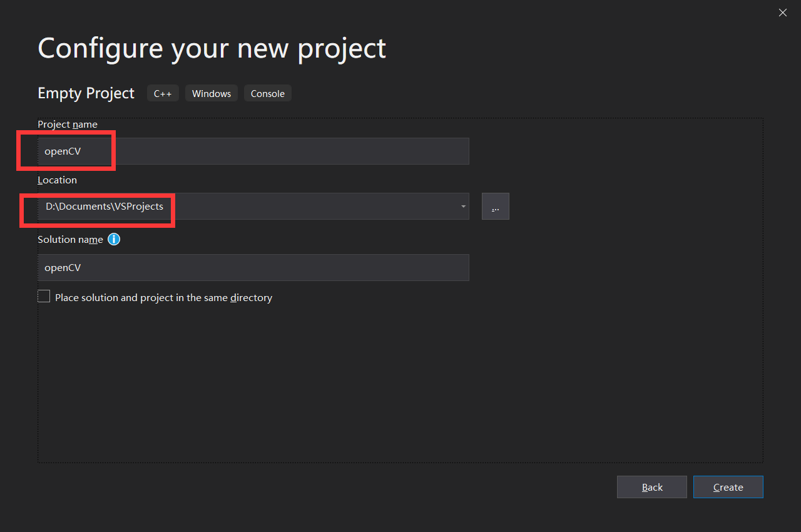This screenshot has width=801, height=532.
Task: Click the Solution name info icon
Action: click(114, 239)
